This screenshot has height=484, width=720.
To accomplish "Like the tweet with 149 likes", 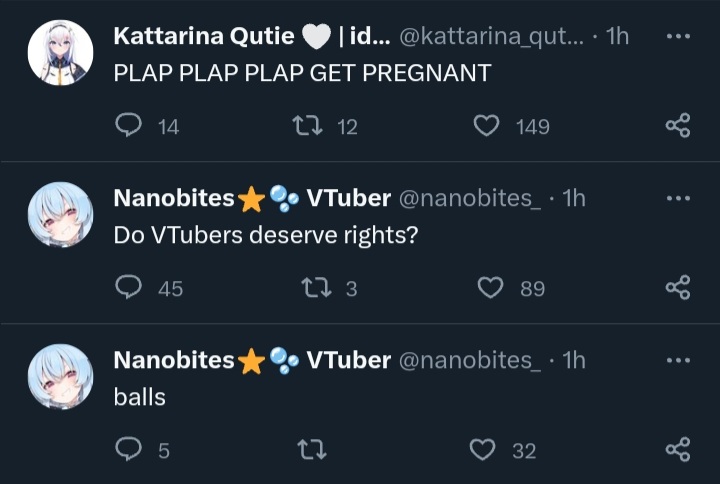I will pyautogui.click(x=486, y=126).
